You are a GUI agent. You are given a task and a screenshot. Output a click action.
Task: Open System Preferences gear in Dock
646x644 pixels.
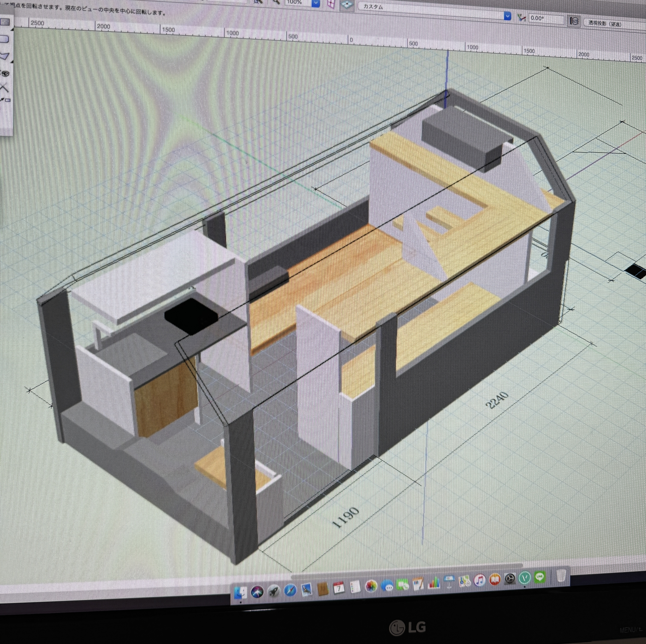510,579
